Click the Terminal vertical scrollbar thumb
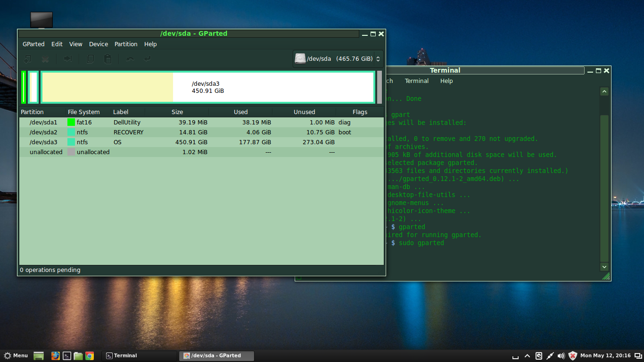The height and width of the screenshot is (362, 644). [x=604, y=188]
